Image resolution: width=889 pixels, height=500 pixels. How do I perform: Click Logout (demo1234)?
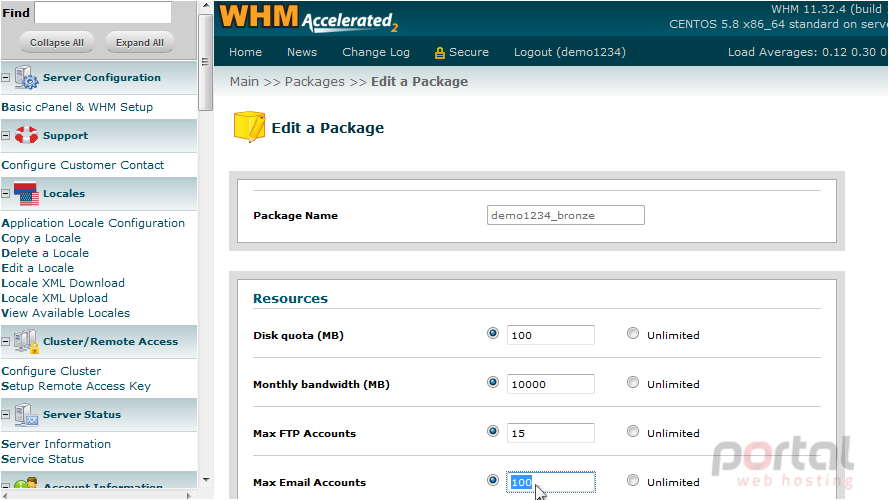click(x=570, y=52)
